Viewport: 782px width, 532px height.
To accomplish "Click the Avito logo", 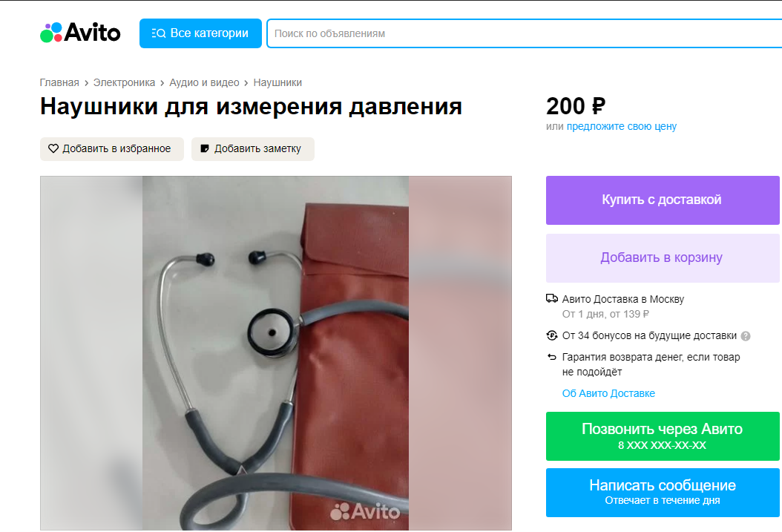I will click(x=80, y=33).
